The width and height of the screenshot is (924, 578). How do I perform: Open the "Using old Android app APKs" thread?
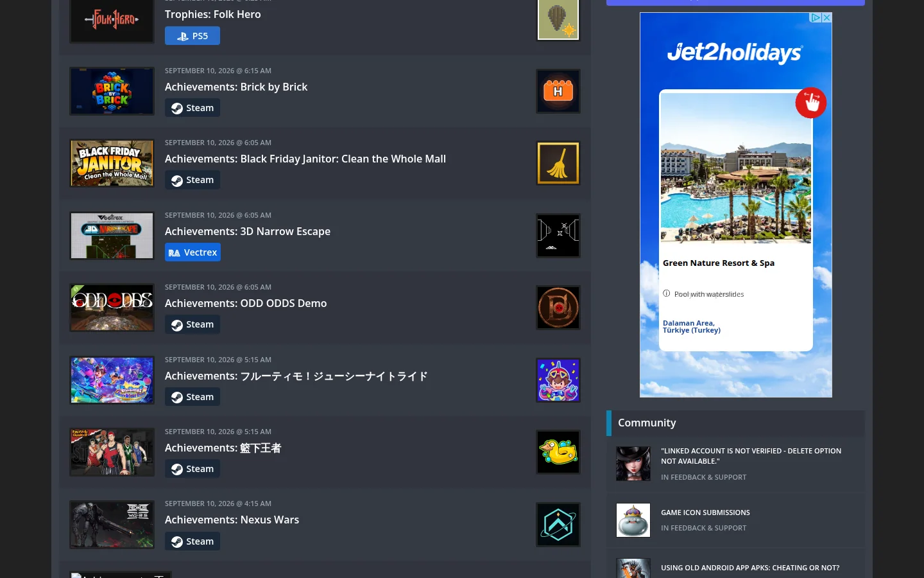point(750,568)
